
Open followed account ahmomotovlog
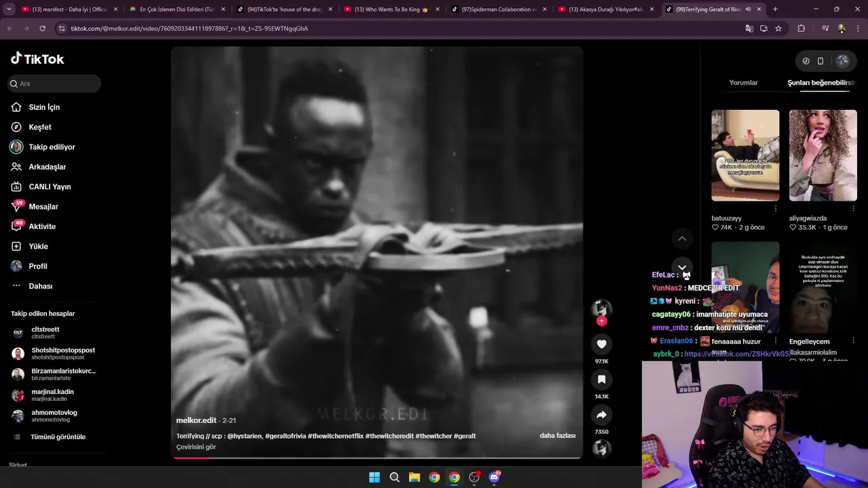[x=54, y=415]
